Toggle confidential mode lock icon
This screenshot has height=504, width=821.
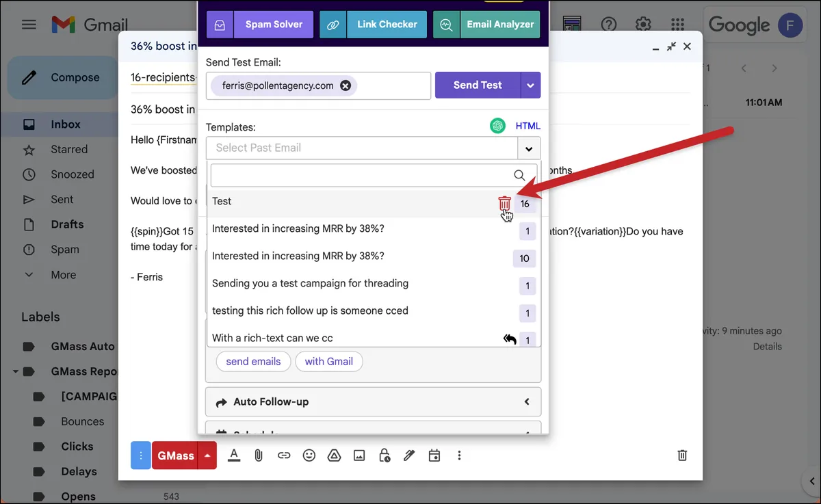[x=385, y=455]
